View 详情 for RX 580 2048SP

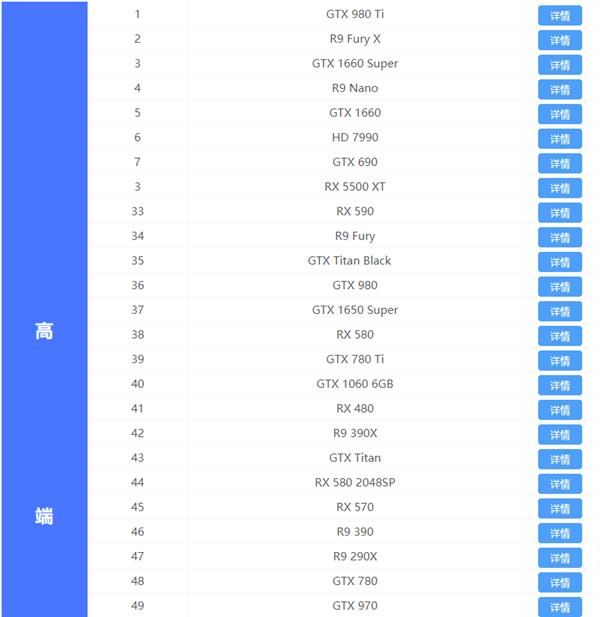pos(559,484)
